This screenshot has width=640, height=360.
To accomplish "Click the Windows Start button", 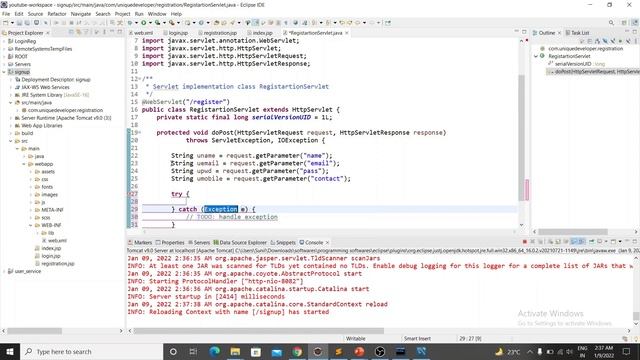I will pos(10,351).
